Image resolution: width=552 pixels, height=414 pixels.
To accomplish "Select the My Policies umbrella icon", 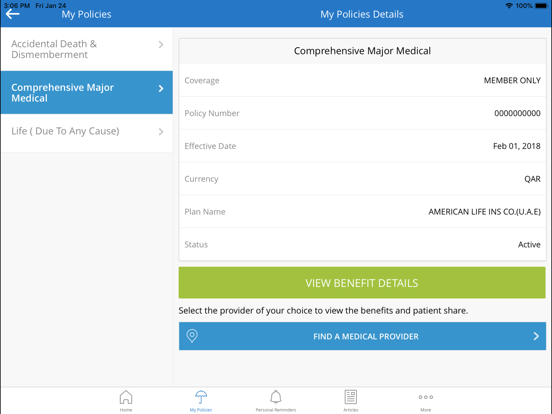I will pos(201,397).
